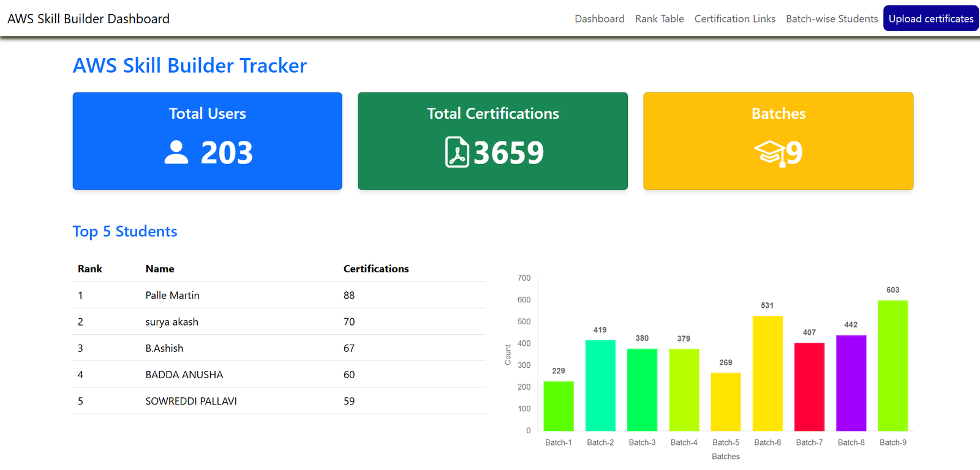Click rank number 5 in the table
This screenshot has height=470, width=980.
coord(80,401)
